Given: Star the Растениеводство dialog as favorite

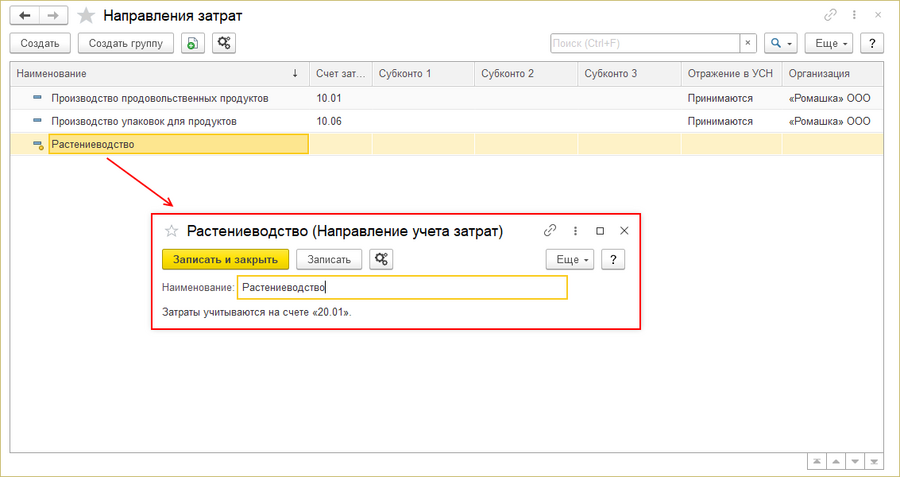Looking at the screenshot, I should [171, 231].
